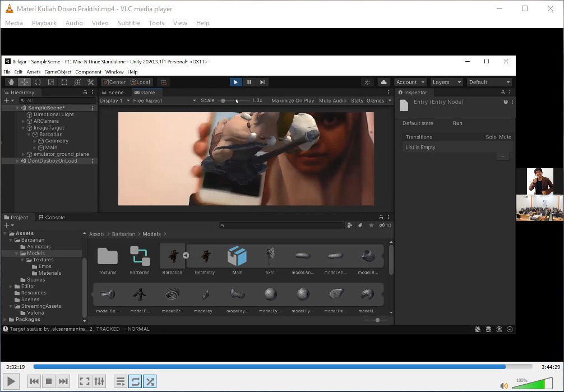Viewport: 564px width, 392px height.
Task: Toggle VLC fullscreen button
Action: point(85,381)
